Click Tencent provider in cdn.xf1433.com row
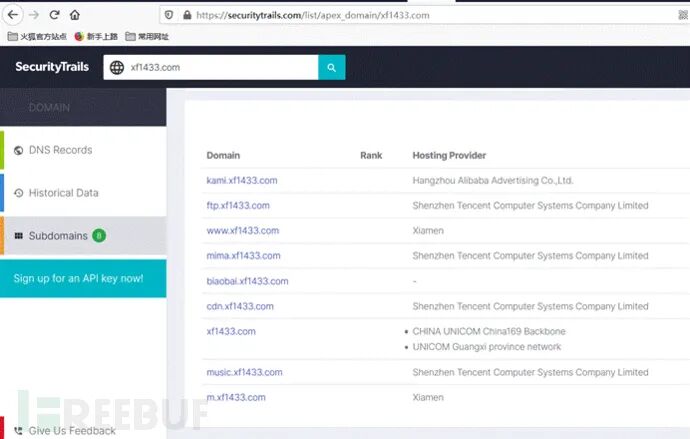This screenshot has width=690, height=439. 530,306
